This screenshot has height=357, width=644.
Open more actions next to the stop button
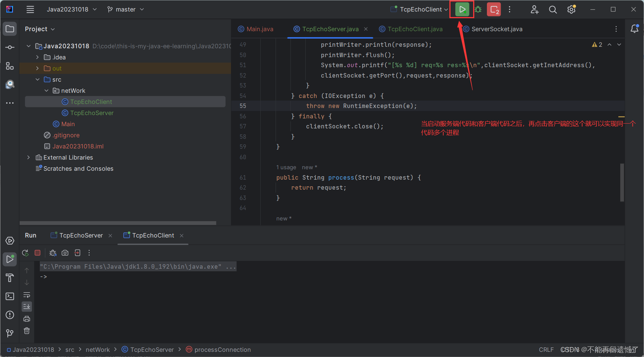(x=510, y=10)
